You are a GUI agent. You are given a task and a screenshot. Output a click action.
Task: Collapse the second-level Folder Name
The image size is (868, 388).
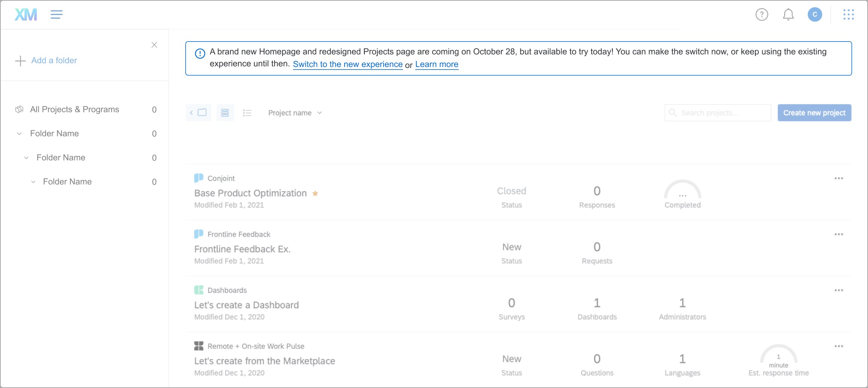coord(26,158)
